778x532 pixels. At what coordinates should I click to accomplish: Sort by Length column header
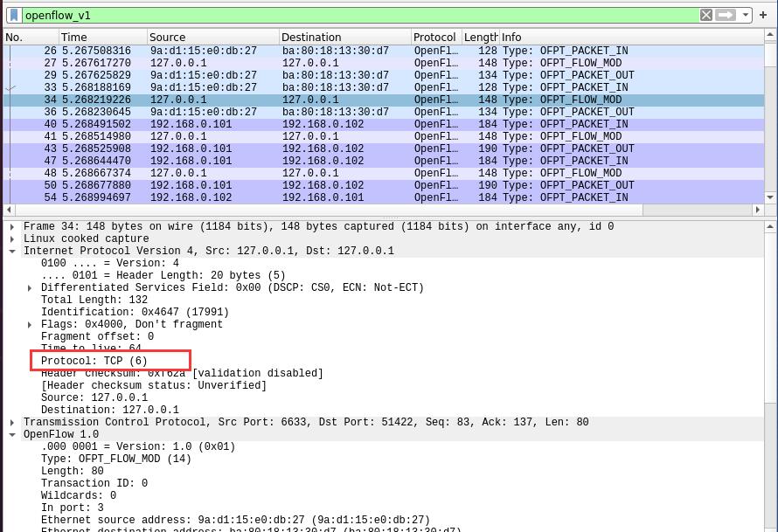(x=480, y=38)
